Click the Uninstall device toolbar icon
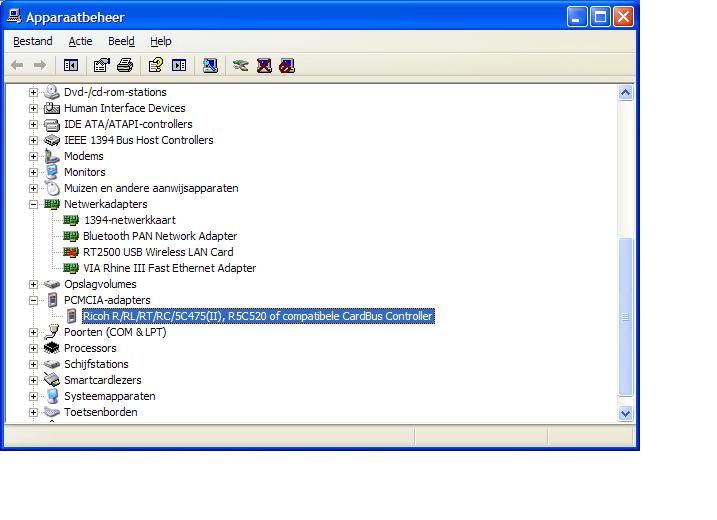This screenshot has width=717, height=520. (264, 66)
